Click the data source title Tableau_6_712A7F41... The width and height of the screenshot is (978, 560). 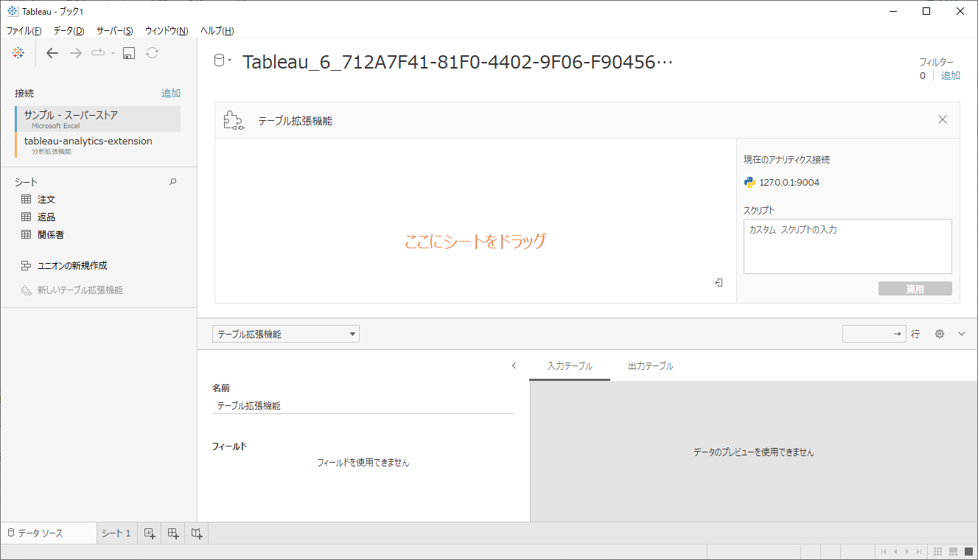tap(458, 62)
